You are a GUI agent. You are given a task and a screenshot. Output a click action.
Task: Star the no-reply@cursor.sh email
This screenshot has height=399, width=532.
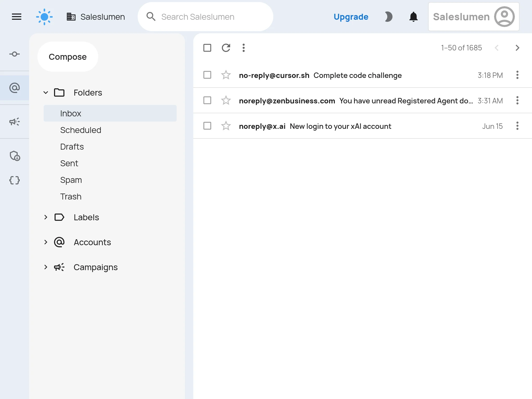226,75
